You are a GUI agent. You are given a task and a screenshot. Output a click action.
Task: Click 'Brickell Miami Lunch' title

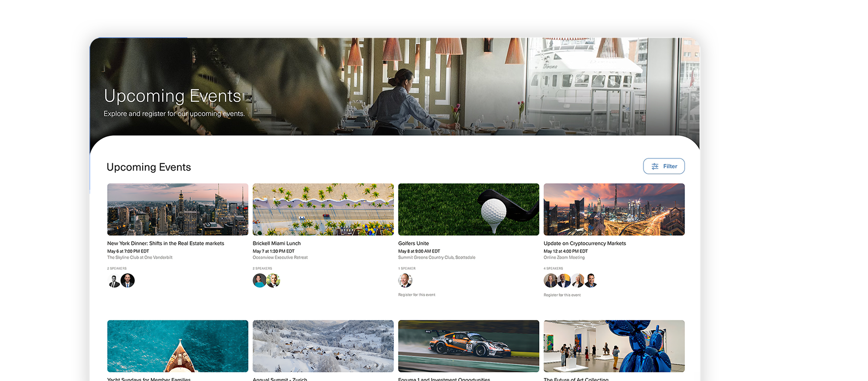(x=276, y=243)
